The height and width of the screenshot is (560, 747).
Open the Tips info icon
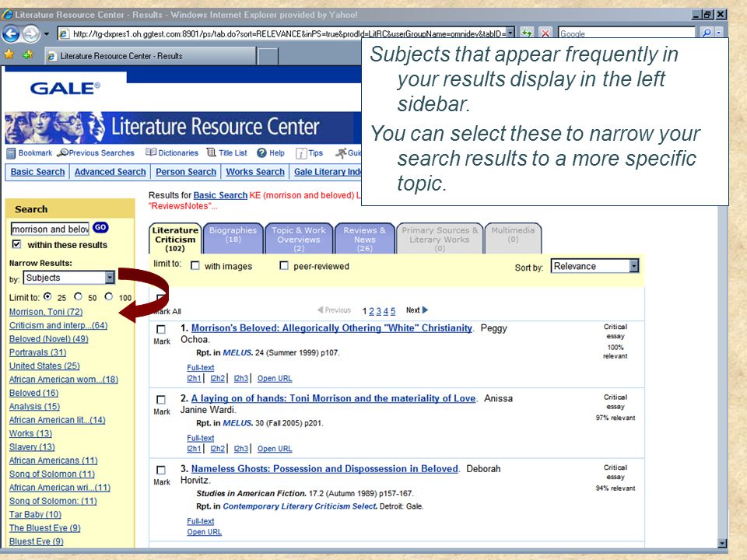[x=301, y=153]
